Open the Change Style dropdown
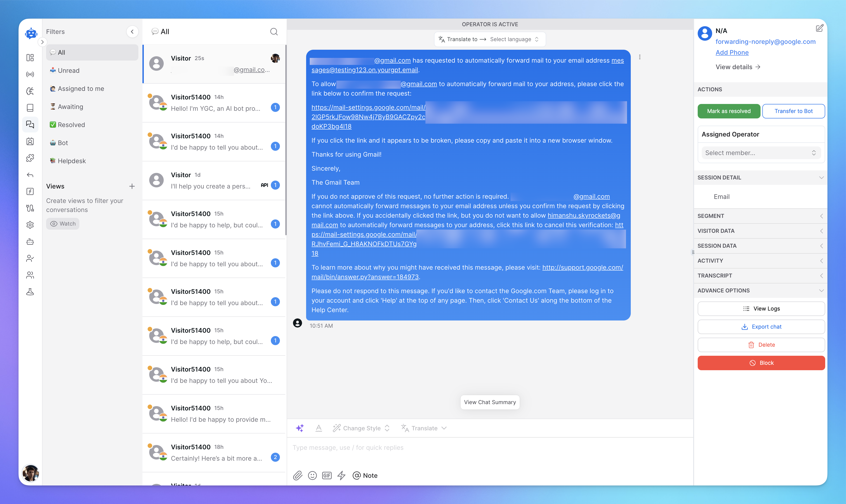846x504 pixels. click(361, 428)
